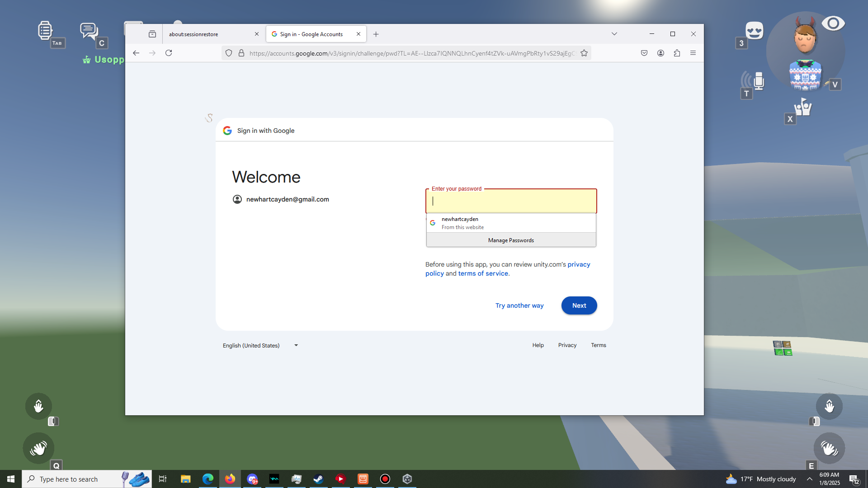Viewport: 868px width, 488px height.
Task: Open the Firefox application hamburger menu
Action: click(x=693, y=53)
